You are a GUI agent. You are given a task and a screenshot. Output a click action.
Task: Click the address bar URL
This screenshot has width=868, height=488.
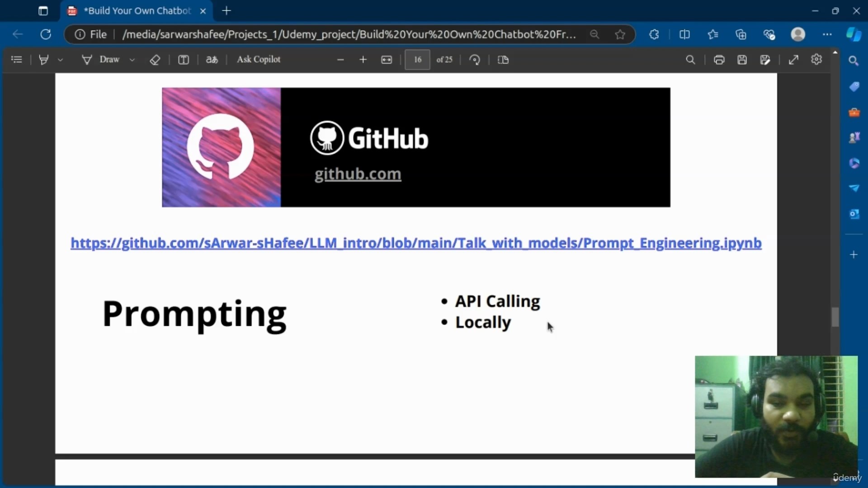click(349, 34)
